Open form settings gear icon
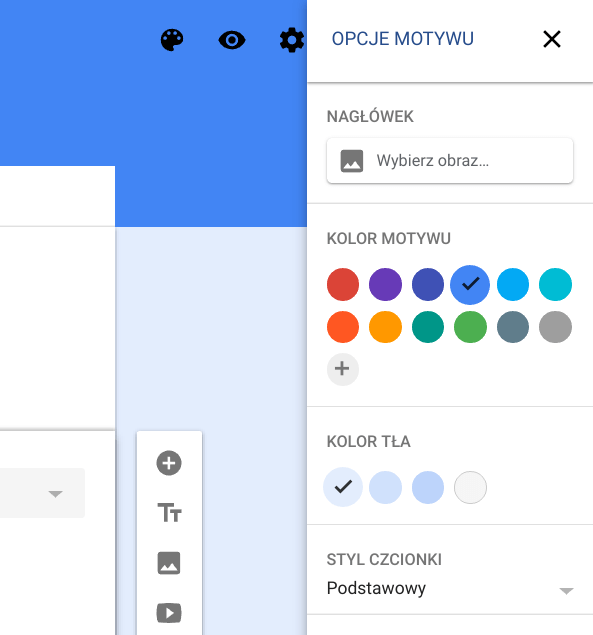 [292, 40]
